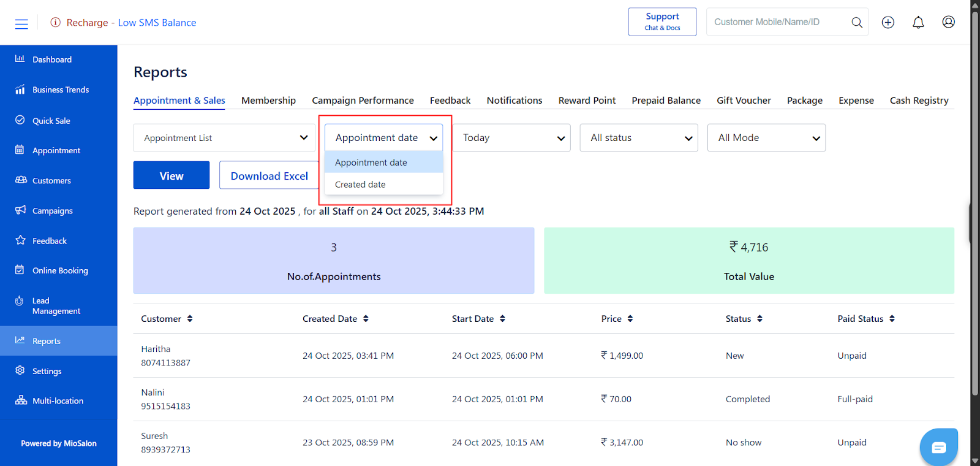Switch to the Feedback reports tab
This screenshot has height=466, width=980.
tap(450, 101)
